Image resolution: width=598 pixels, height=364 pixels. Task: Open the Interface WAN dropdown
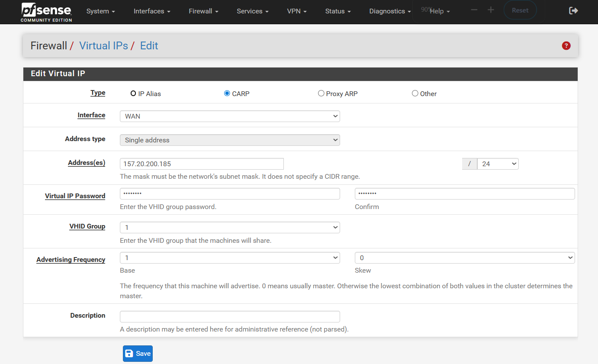229,116
